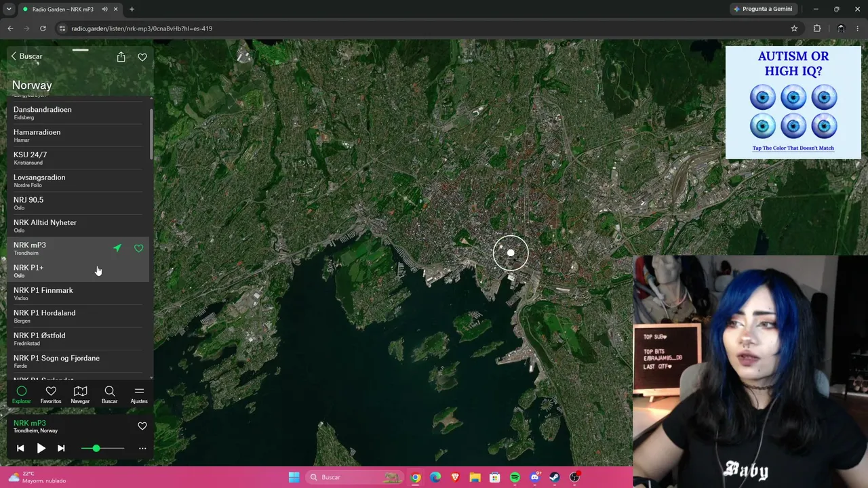The width and height of the screenshot is (868, 488).
Task: Open Spotify from the taskbar
Action: pos(515,477)
